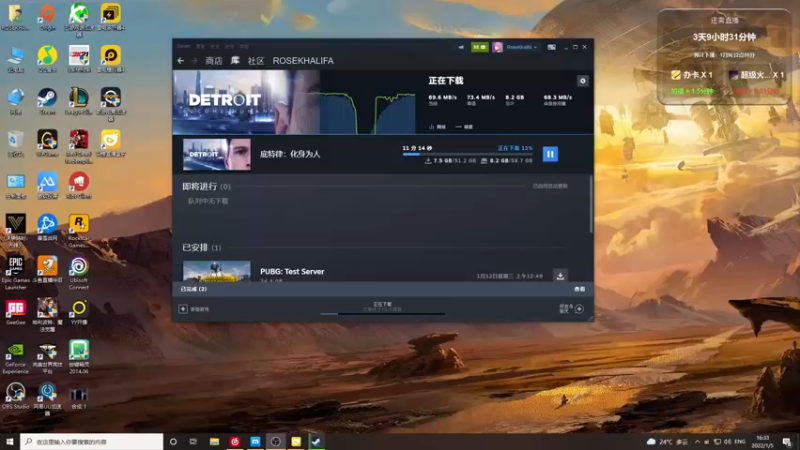The width and height of the screenshot is (800, 450).
Task: Open Task View in taskbar
Action: pos(193,442)
